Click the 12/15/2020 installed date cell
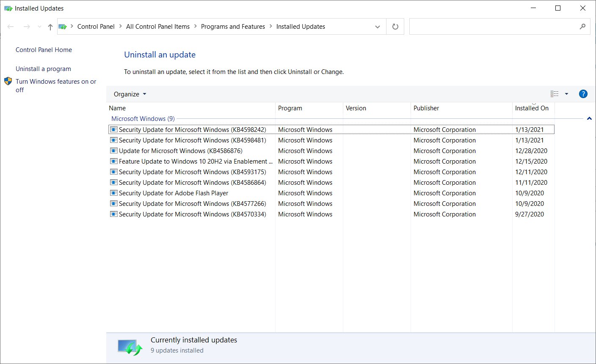Image resolution: width=596 pixels, height=364 pixels. [x=531, y=161]
